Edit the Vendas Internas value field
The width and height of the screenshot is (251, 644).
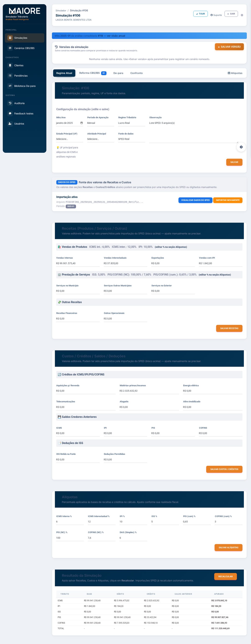78,263
